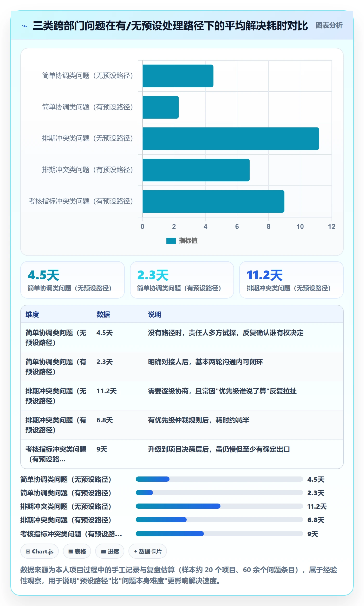Click the 11.2天 progress bar
This screenshot has width=364, height=606.
[219, 506]
